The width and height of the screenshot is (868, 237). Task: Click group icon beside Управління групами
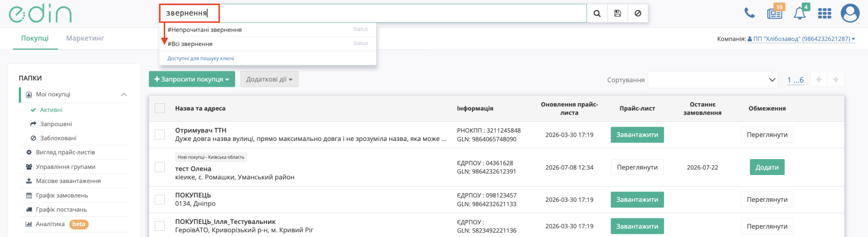tap(29, 167)
